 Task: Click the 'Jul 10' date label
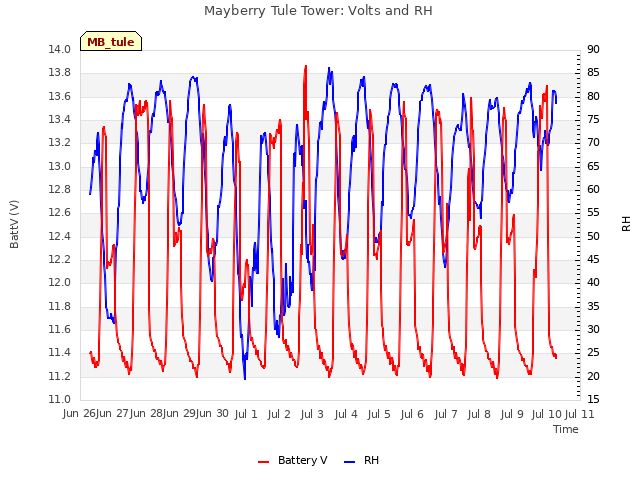tap(547, 414)
